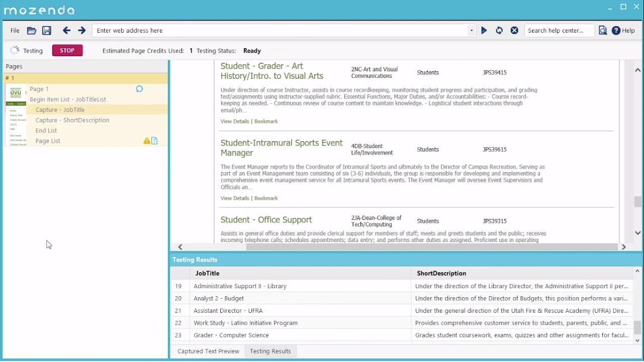Click the help search magnifier icon

click(x=603, y=31)
